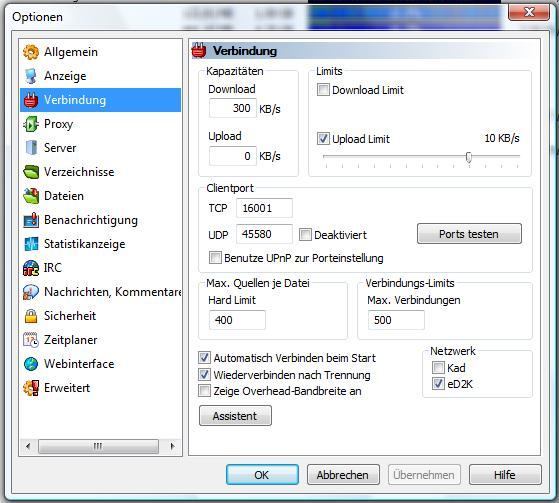Click the sidebar scroll-right arrow
Image resolution: width=559 pixels, height=503 pixels.
(173, 446)
